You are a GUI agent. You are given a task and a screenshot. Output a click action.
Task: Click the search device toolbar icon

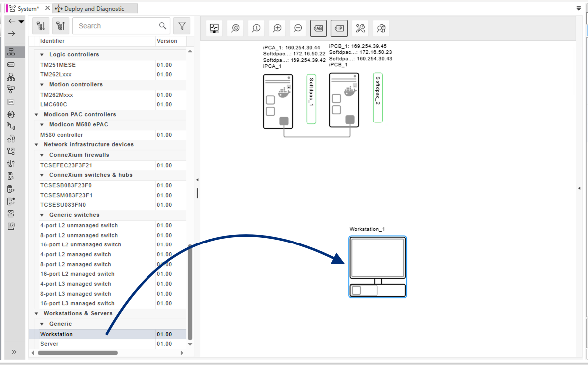pos(381,28)
